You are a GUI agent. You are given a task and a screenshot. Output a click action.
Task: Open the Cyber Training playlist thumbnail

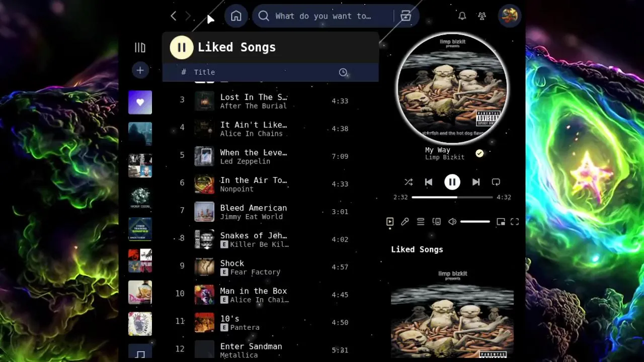140,229
